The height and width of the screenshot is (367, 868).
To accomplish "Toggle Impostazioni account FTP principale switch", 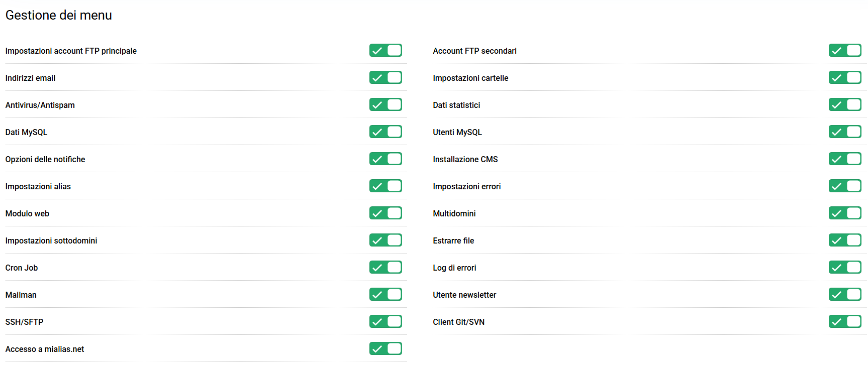I will pos(385,51).
